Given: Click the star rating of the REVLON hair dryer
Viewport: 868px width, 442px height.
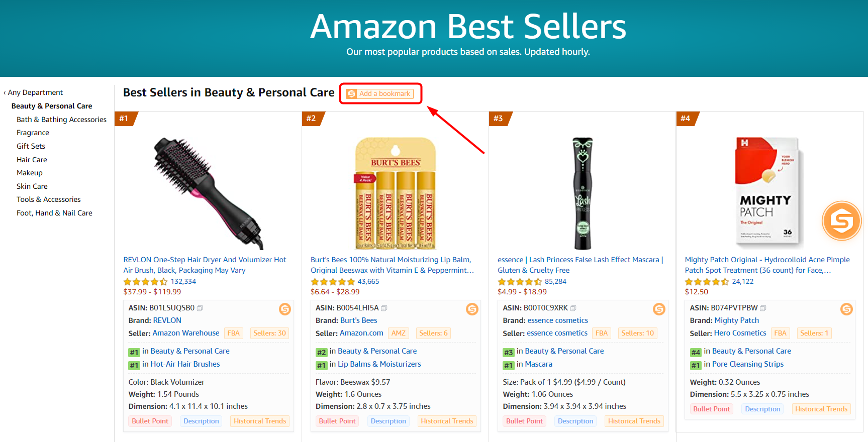Looking at the screenshot, I should [x=145, y=282].
